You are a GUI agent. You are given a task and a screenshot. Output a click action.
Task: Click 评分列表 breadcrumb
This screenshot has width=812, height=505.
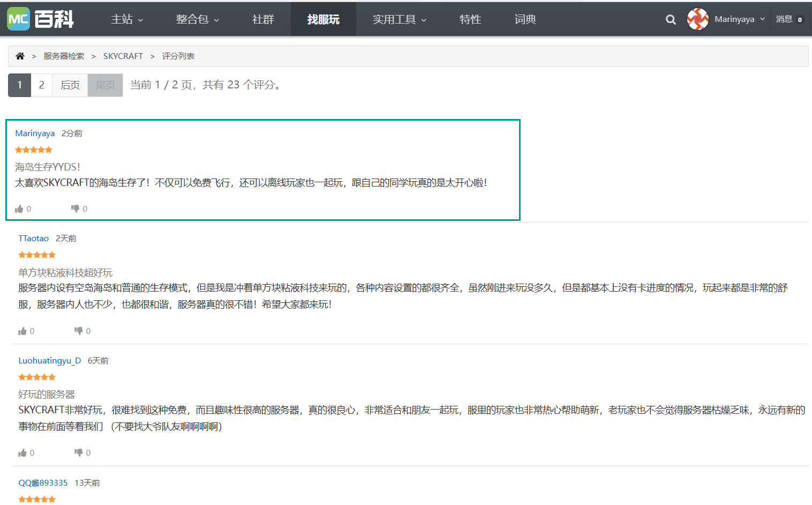pyautogui.click(x=178, y=56)
